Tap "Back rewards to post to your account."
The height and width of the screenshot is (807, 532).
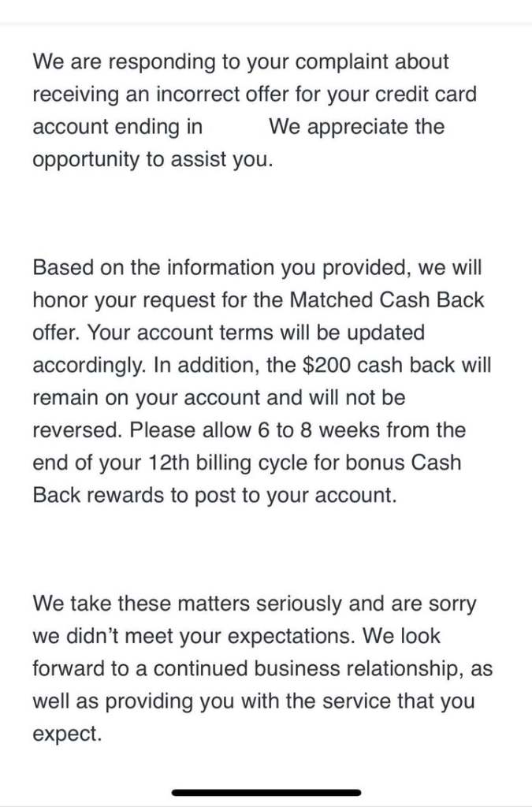point(214,495)
